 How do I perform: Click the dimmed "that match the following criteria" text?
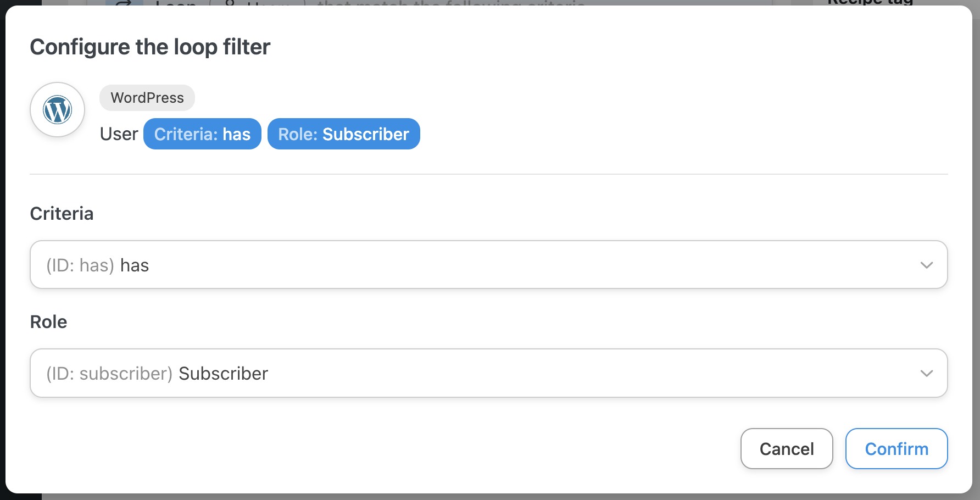(450, 3)
